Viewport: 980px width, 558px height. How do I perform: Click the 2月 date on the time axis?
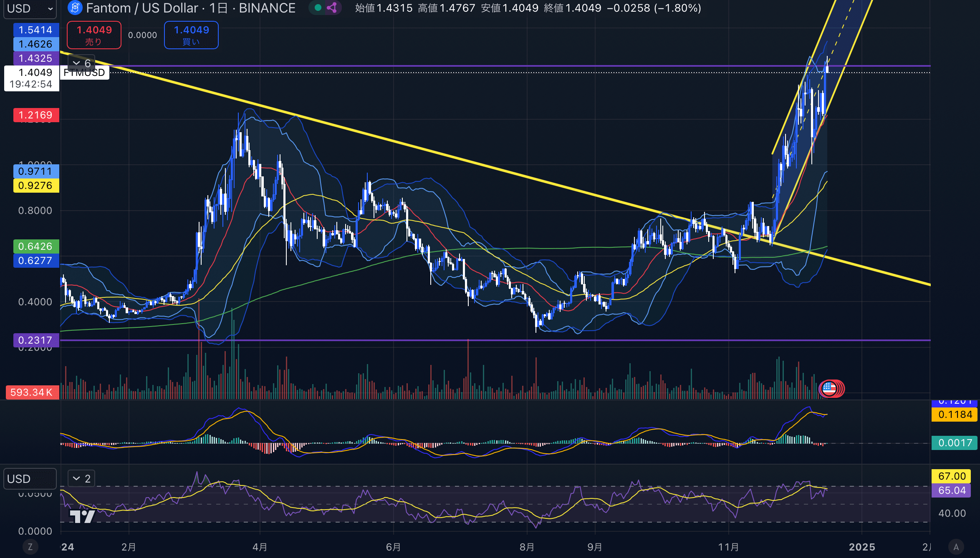pyautogui.click(x=129, y=547)
